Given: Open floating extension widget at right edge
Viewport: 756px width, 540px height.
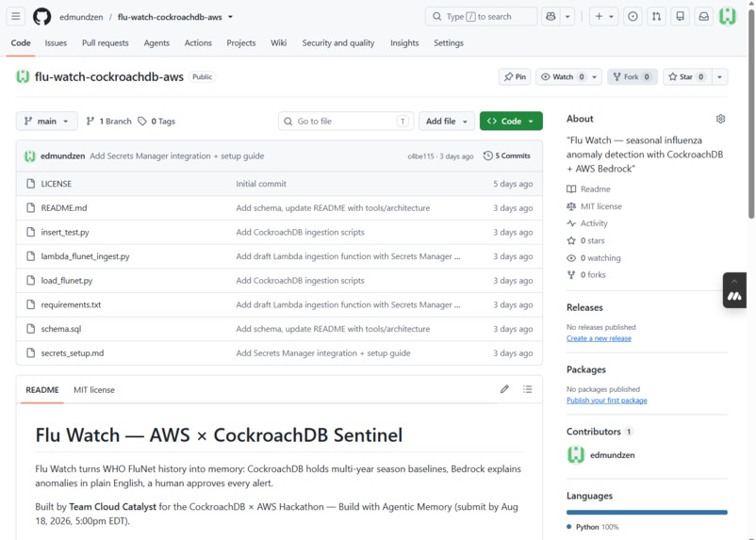Looking at the screenshot, I should point(734,290).
